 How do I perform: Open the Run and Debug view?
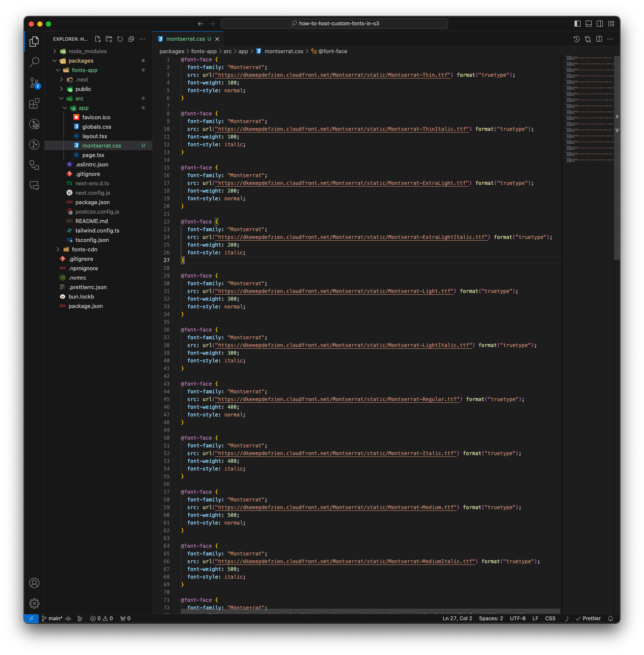[34, 124]
